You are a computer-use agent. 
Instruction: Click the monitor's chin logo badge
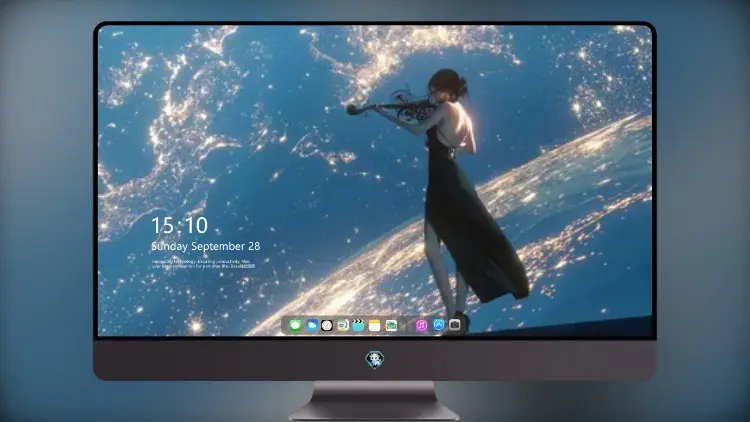pyautogui.click(x=375, y=359)
